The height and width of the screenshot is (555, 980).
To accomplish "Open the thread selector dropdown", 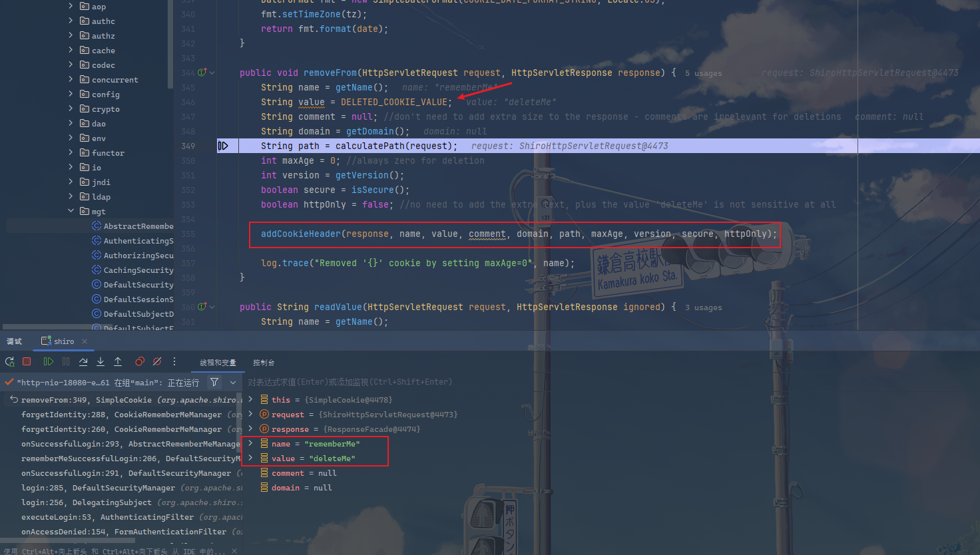I will pos(233,382).
